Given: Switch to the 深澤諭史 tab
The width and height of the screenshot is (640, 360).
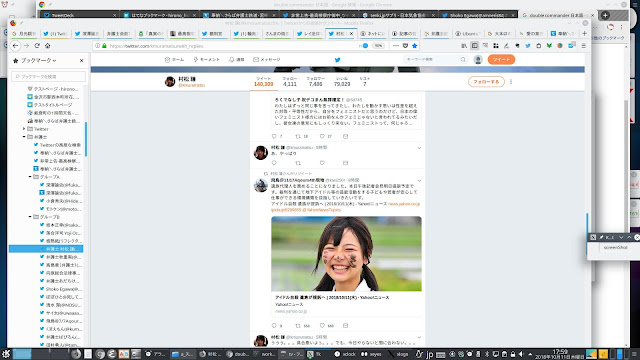Looking at the screenshot, I should [x=87, y=33].
